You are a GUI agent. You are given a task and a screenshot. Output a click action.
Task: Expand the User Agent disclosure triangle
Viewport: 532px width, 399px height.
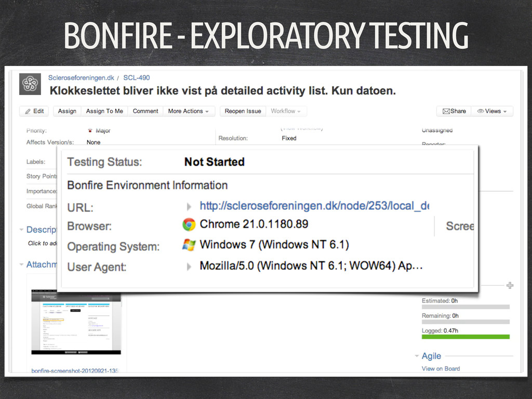[x=189, y=266]
